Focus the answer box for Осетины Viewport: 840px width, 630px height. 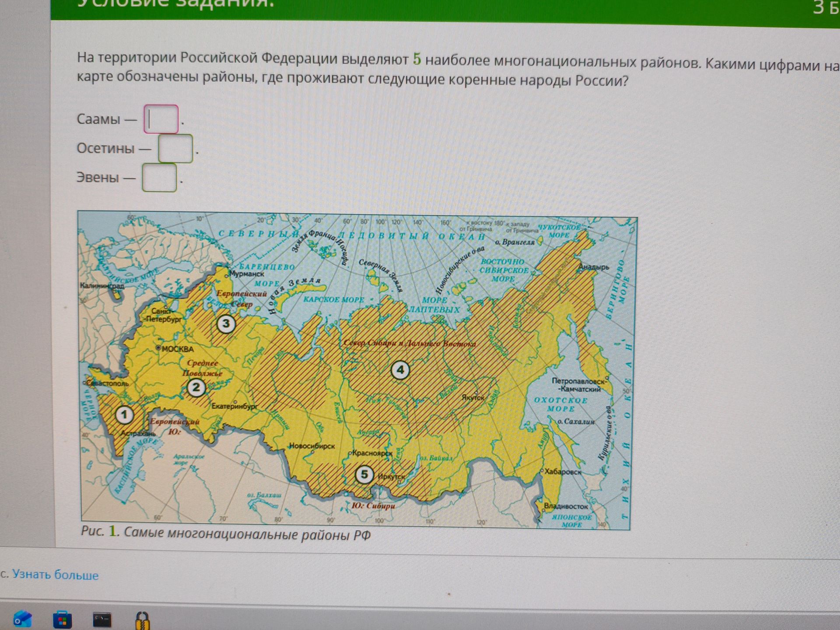[175, 149]
